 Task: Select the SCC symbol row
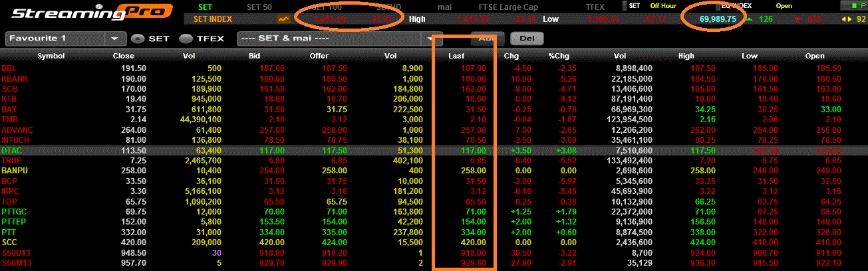click(434, 242)
